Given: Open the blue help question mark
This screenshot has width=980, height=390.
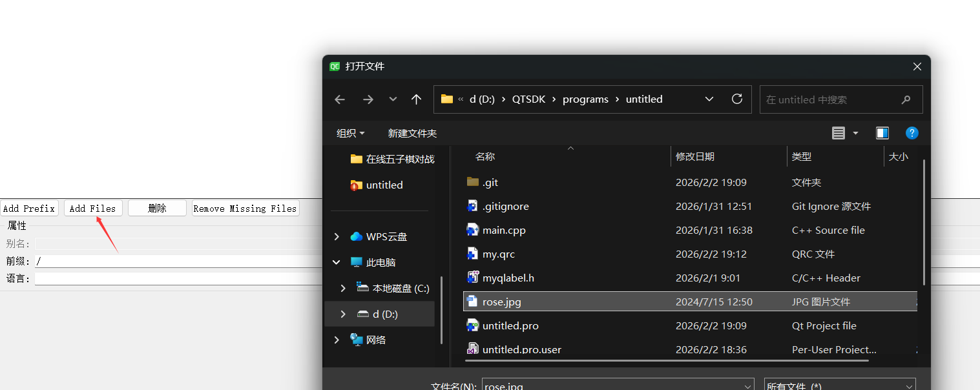Looking at the screenshot, I should click(x=912, y=133).
